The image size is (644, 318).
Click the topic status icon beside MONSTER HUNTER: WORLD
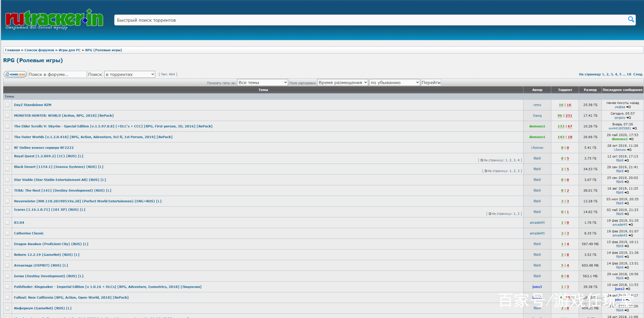pyautogui.click(x=7, y=116)
